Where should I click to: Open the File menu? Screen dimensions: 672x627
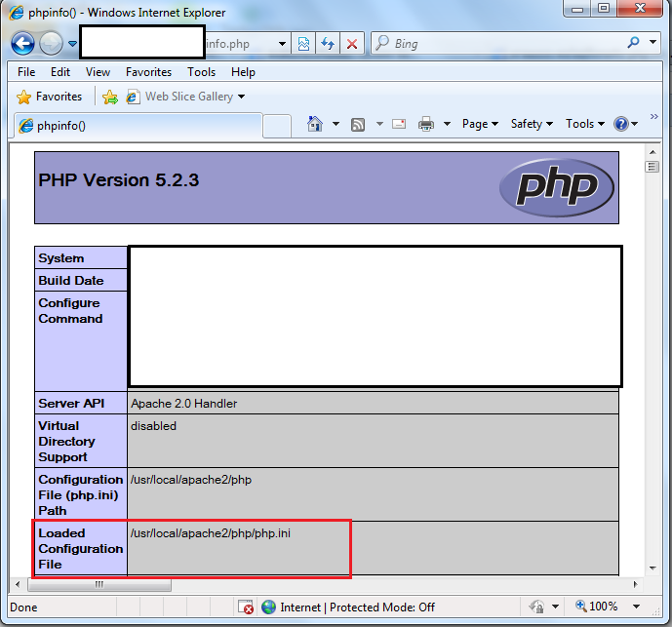click(x=26, y=72)
